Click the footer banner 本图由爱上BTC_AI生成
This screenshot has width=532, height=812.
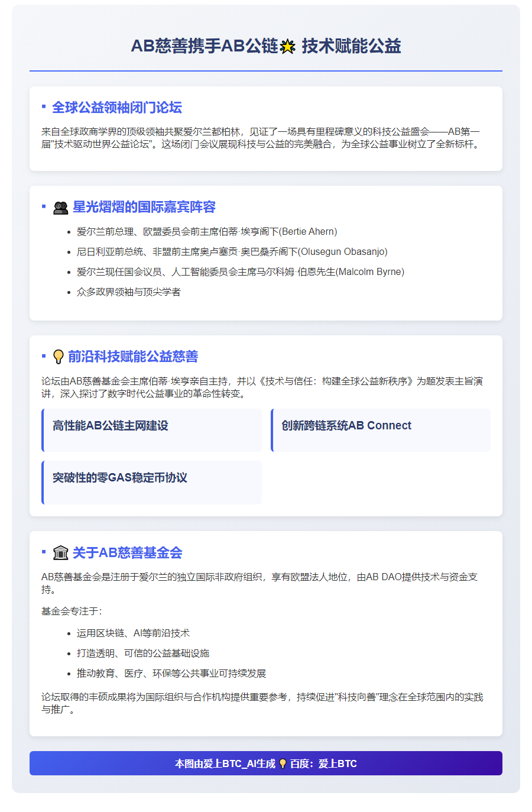tap(266, 763)
